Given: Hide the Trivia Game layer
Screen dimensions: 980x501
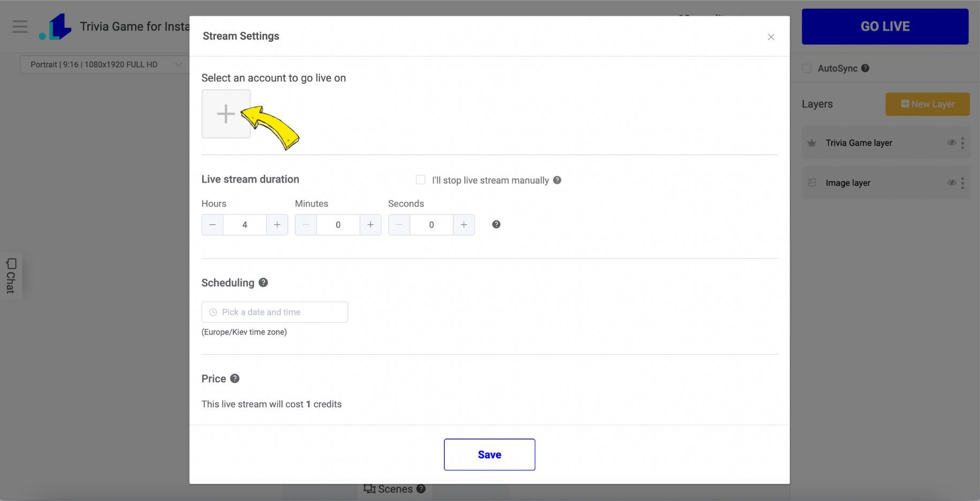Looking at the screenshot, I should pyautogui.click(x=951, y=142).
